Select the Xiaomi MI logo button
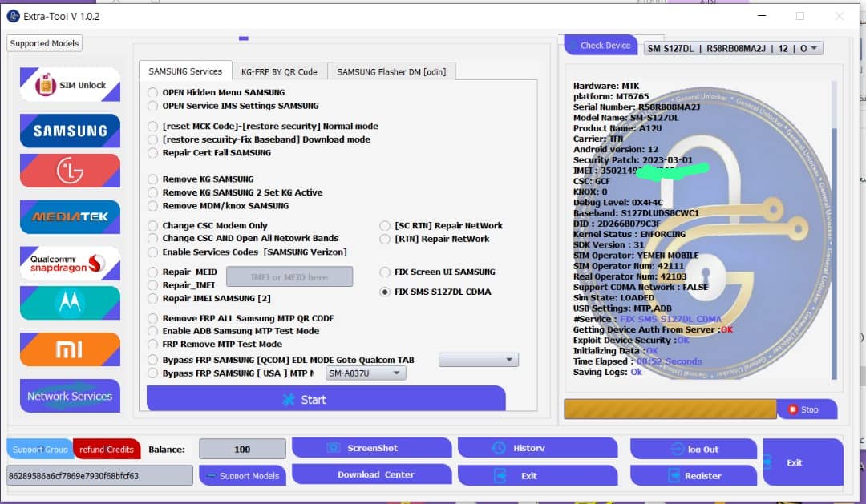This screenshot has height=504, width=866. coord(70,349)
